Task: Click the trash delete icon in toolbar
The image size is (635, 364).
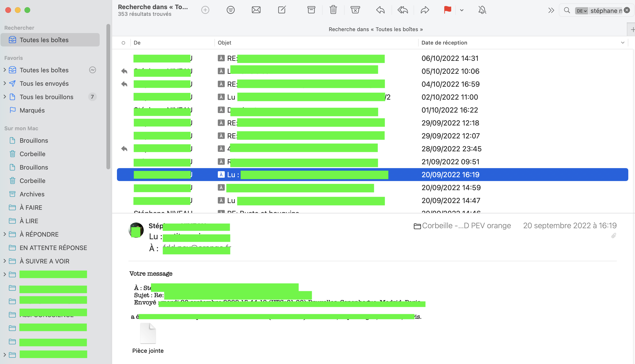Action: pyautogui.click(x=333, y=10)
